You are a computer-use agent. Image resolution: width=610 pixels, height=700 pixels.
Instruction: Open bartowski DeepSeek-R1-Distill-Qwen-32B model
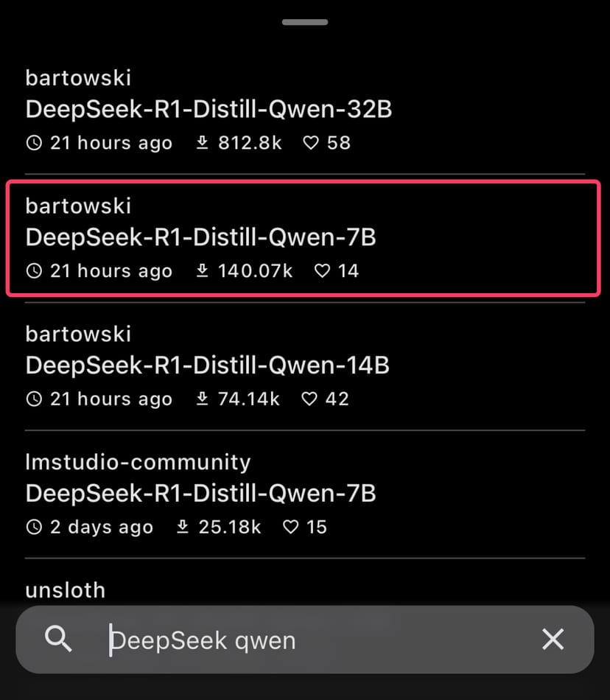[208, 110]
